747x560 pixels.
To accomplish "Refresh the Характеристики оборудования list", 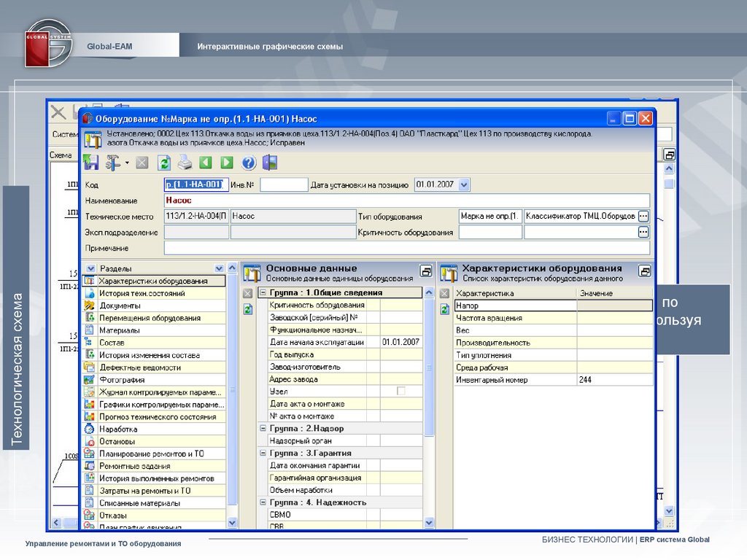I will (444, 310).
